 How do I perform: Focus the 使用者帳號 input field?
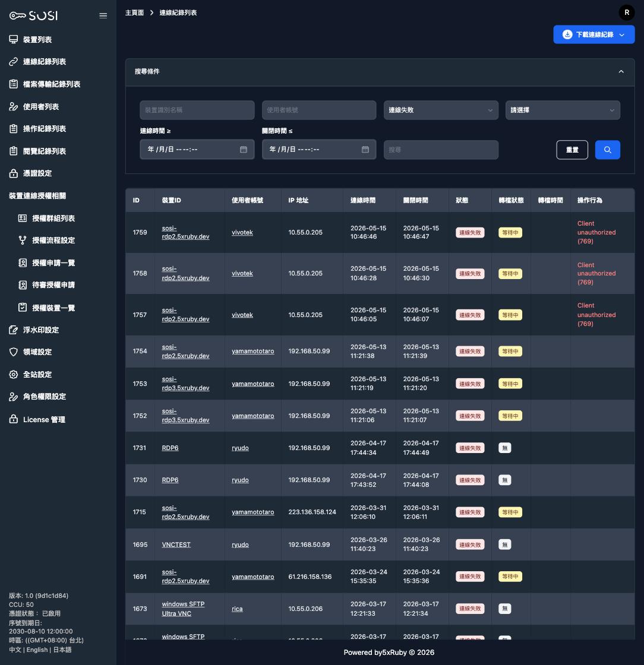(319, 110)
